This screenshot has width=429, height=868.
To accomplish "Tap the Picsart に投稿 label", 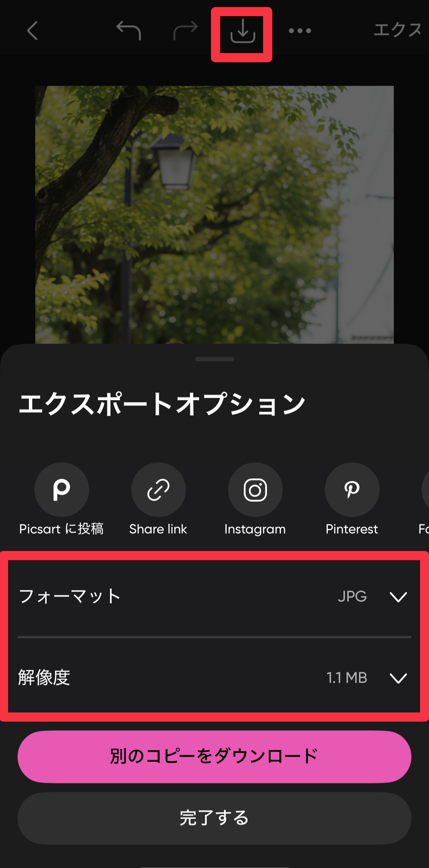I will [x=62, y=529].
